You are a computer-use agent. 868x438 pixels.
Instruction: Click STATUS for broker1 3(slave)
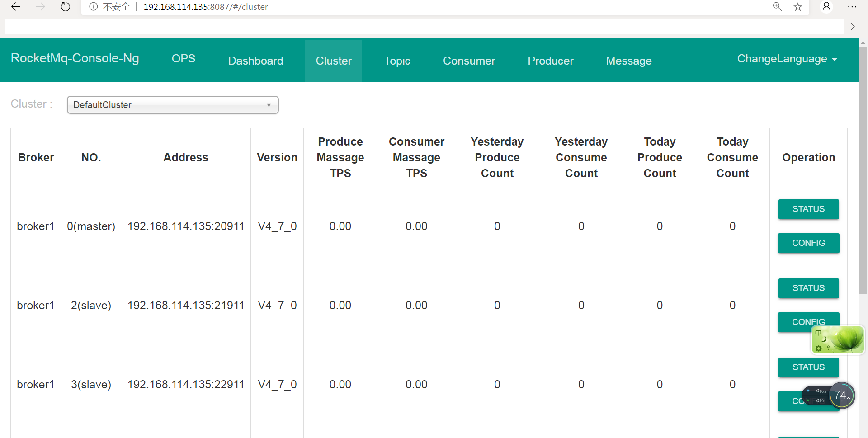tap(808, 367)
